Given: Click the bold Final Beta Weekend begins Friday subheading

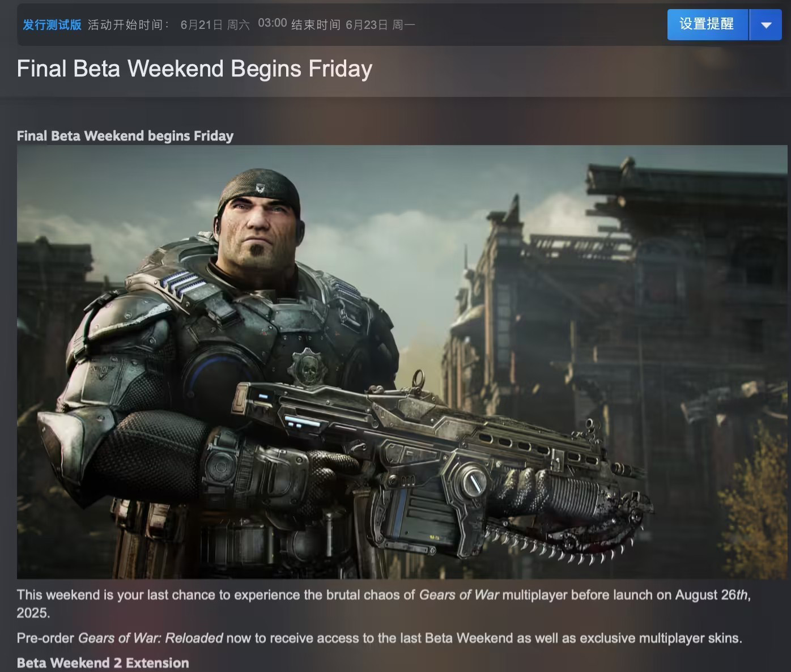Looking at the screenshot, I should 125,136.
